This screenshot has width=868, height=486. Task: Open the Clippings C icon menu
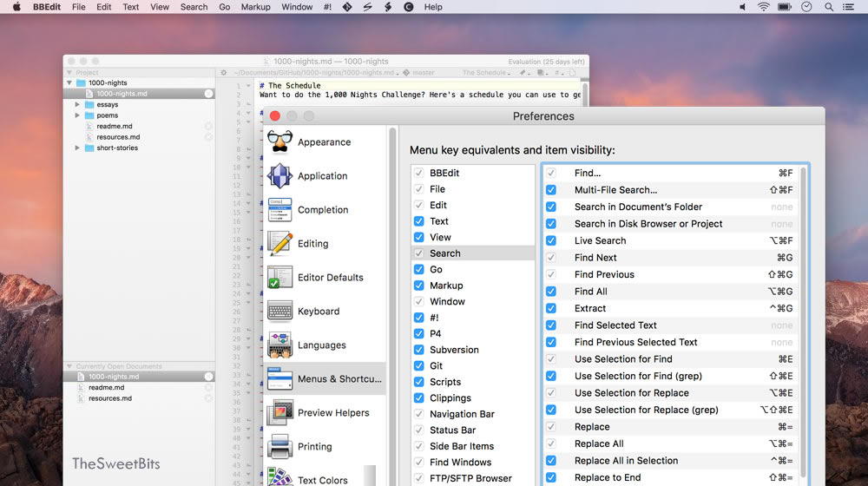[x=409, y=7]
